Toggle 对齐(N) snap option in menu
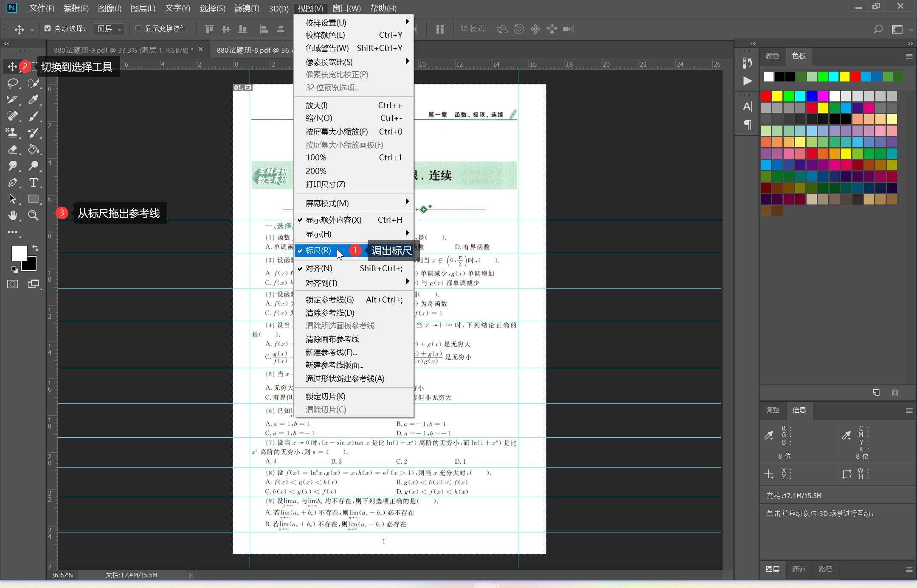The height and width of the screenshot is (588, 917). point(318,268)
